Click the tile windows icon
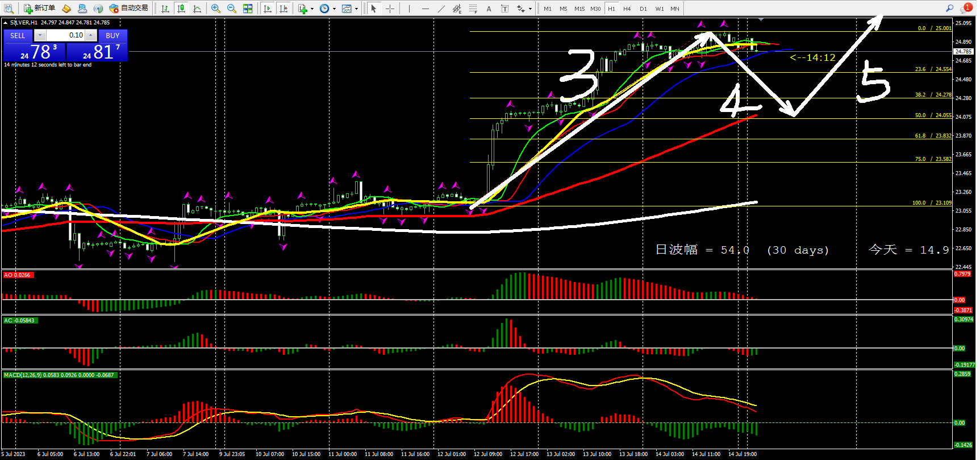 coord(248,9)
